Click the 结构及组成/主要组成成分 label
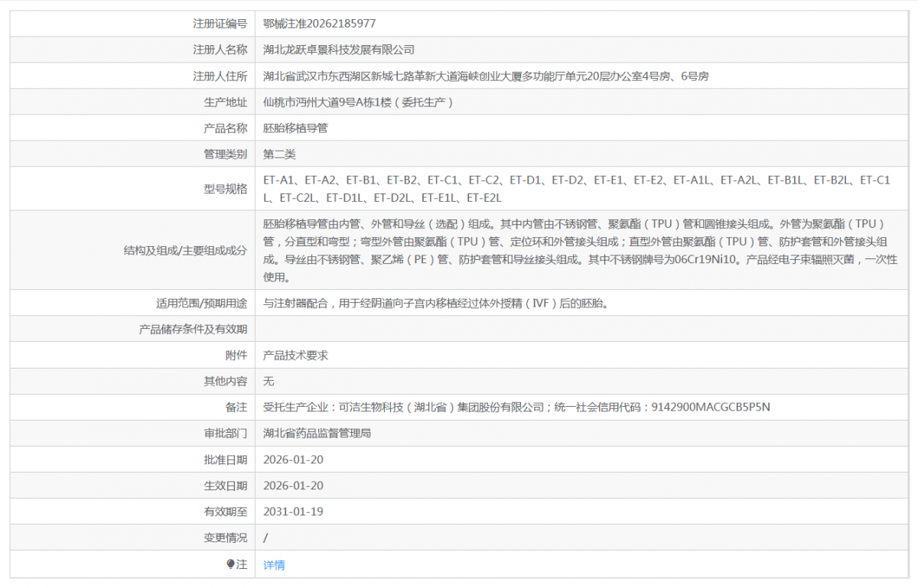 [186, 250]
